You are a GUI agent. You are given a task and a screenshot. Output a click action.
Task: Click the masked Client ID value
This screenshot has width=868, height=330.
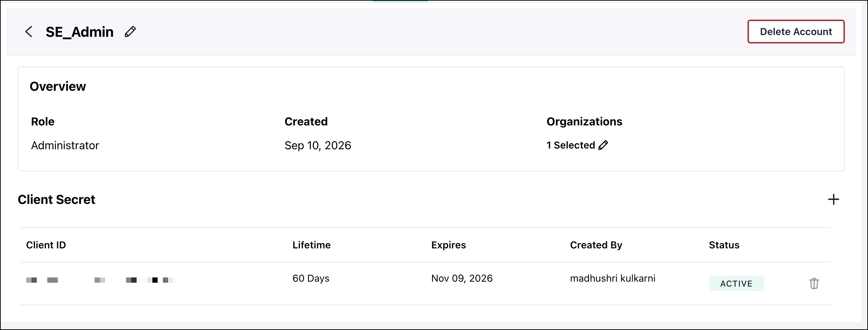100,280
